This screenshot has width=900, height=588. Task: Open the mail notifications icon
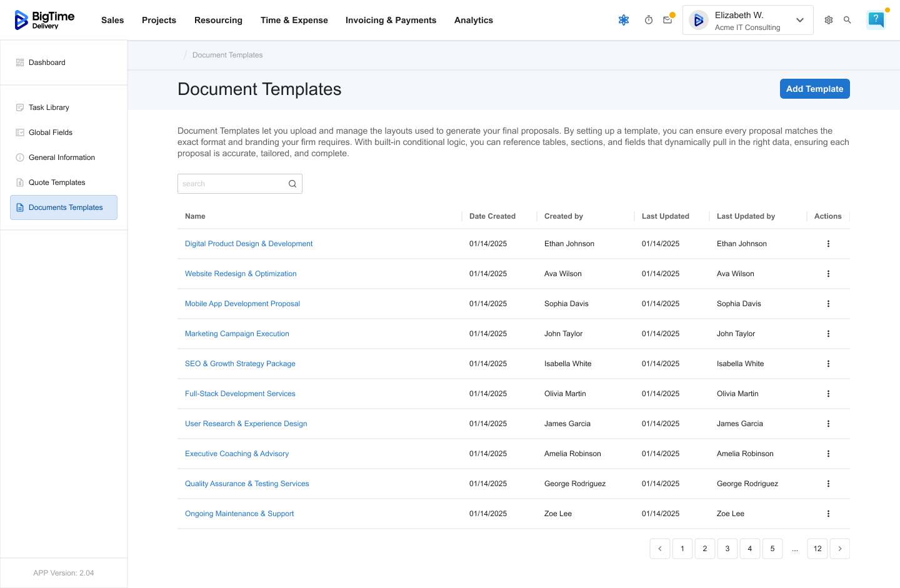[667, 20]
